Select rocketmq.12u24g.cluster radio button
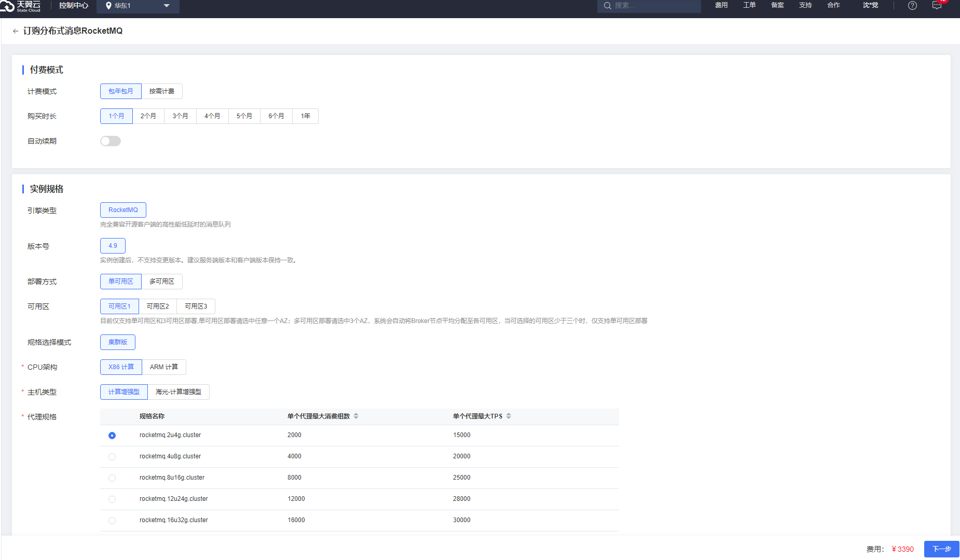The width and height of the screenshot is (960, 560). 112,499
